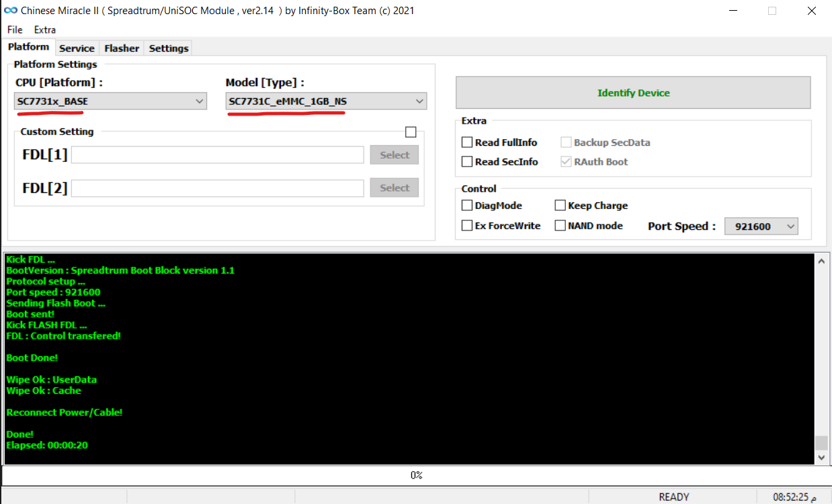Click the log scrollbar up arrow
This screenshot has width=832, height=504.
pos(821,261)
